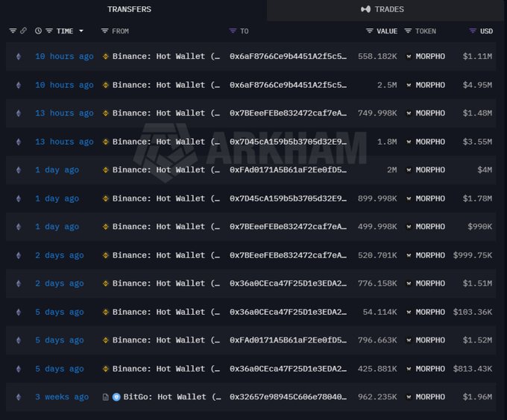Open the FROM column filter

[104, 31]
